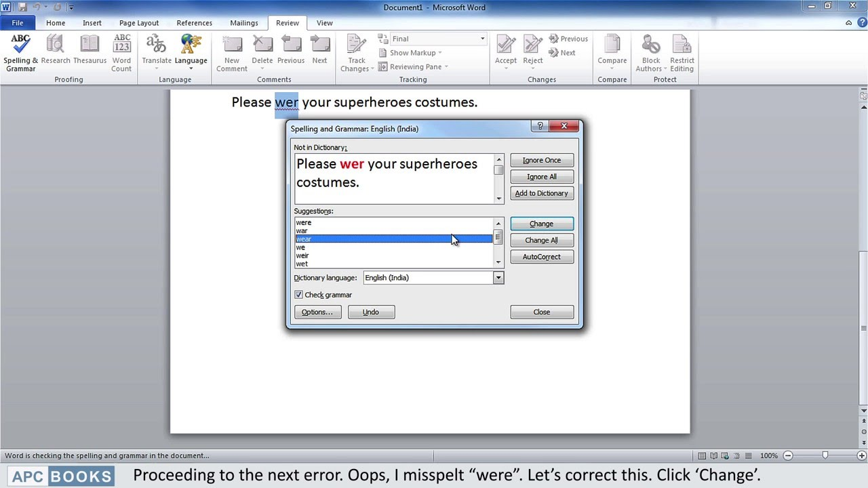Click the Change button
The width and height of the screenshot is (868, 488).
point(541,224)
